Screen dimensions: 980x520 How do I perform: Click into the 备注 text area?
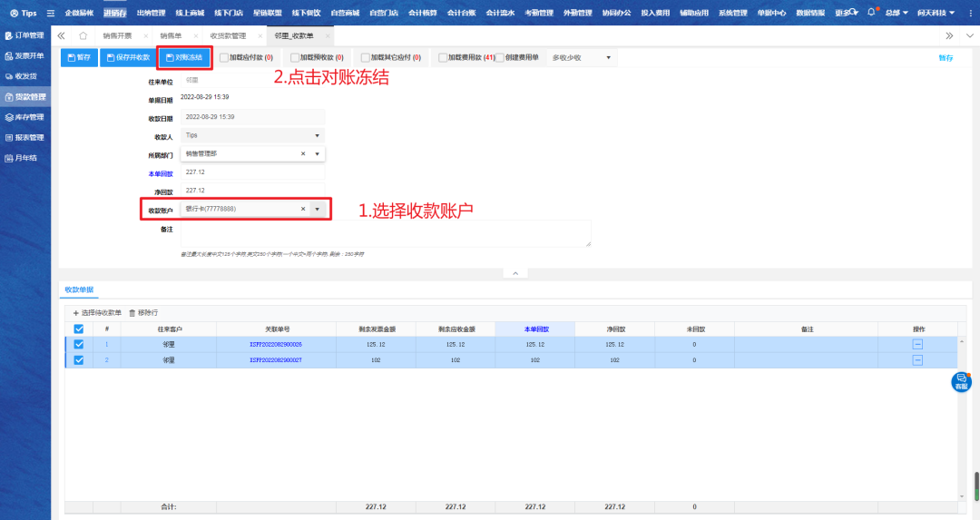tap(385, 233)
